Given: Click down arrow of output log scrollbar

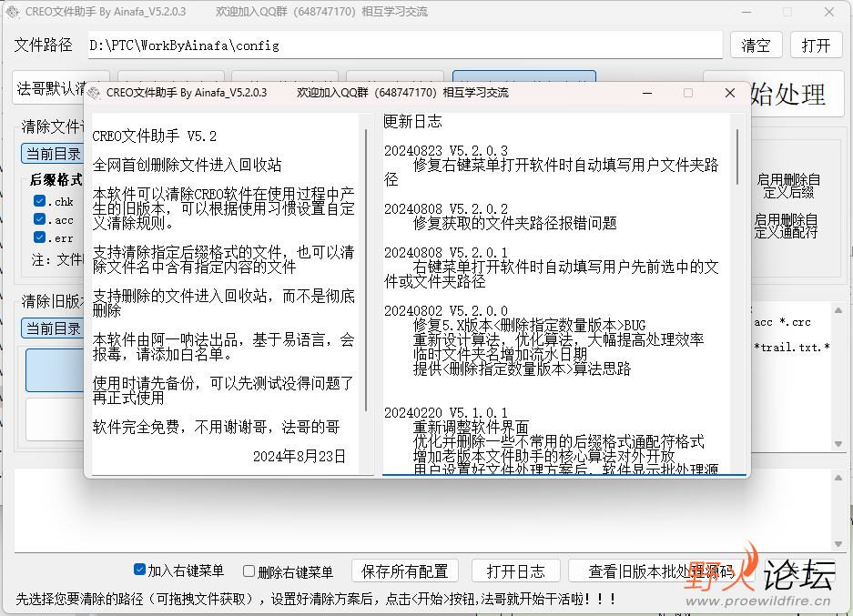Looking at the screenshot, I should coord(838,544).
